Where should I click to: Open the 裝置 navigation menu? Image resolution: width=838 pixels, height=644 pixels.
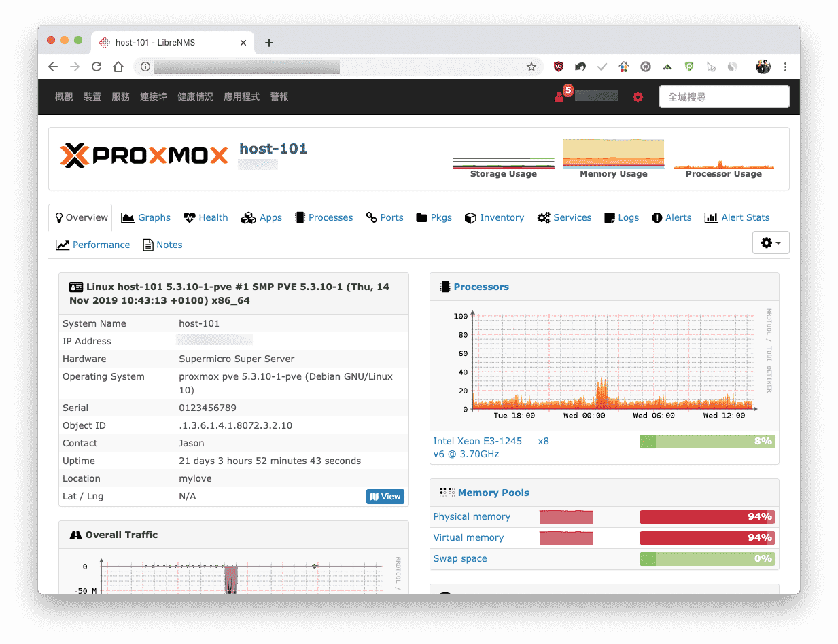(92, 97)
